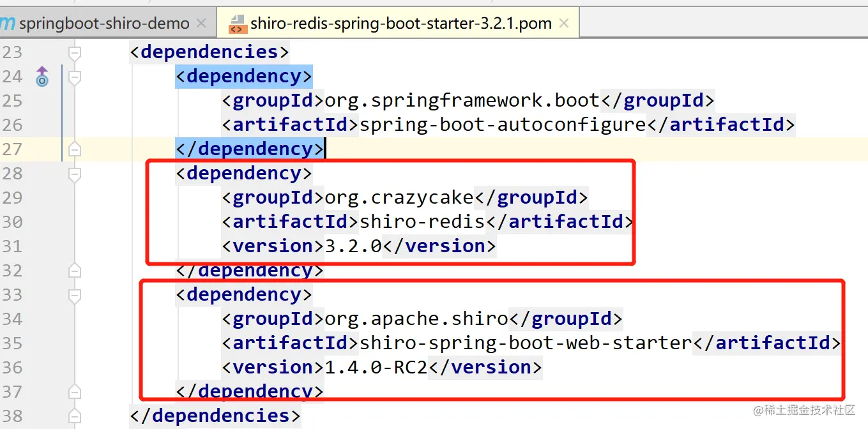868x429 pixels.
Task: Click line number 35 in the gutter
Action: [11, 343]
